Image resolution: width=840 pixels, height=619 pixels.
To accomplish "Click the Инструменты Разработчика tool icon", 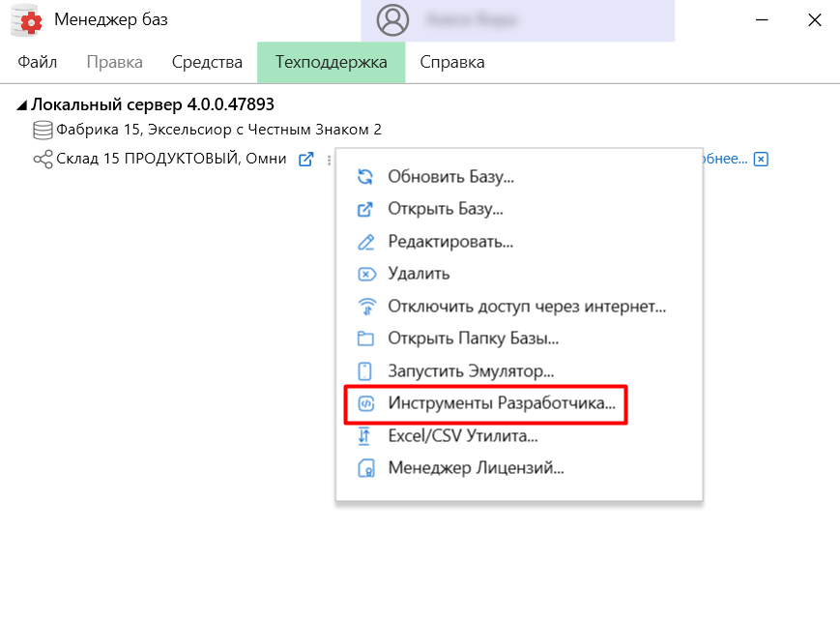I will point(365,404).
